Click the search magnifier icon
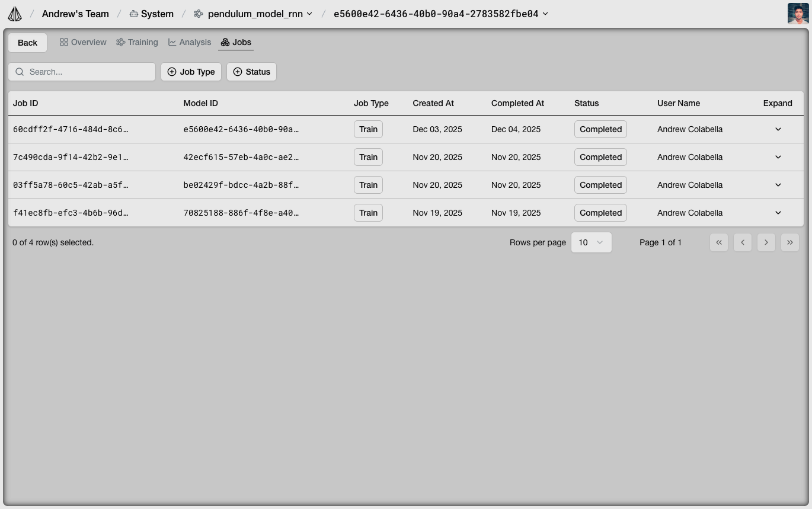This screenshot has width=812, height=509. [20, 72]
